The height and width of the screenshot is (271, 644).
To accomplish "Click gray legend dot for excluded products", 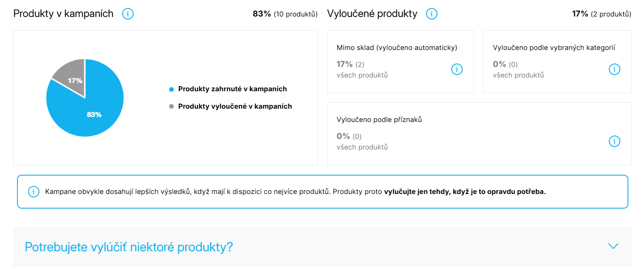I will (x=171, y=106).
